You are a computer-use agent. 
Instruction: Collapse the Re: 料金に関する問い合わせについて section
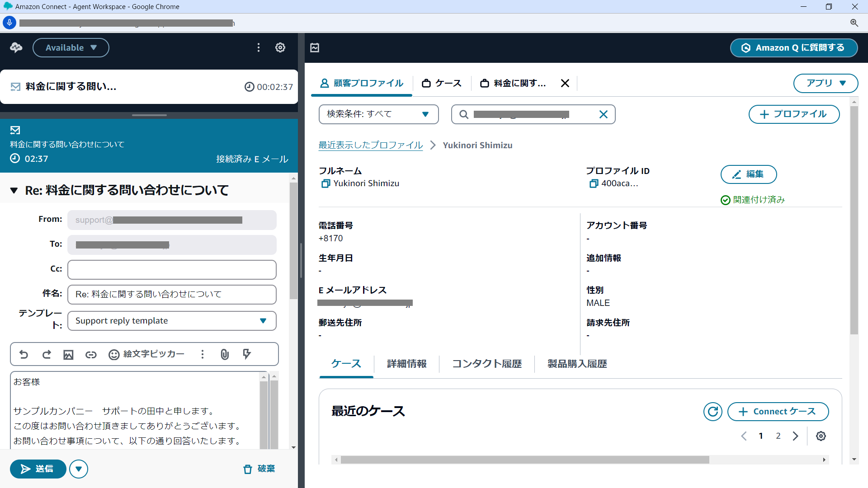(x=14, y=191)
